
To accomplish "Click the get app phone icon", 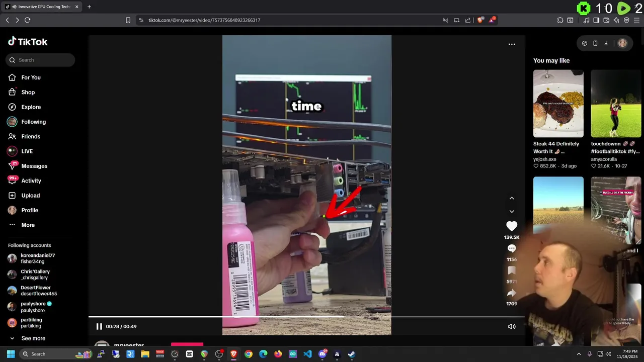I will tap(595, 43).
